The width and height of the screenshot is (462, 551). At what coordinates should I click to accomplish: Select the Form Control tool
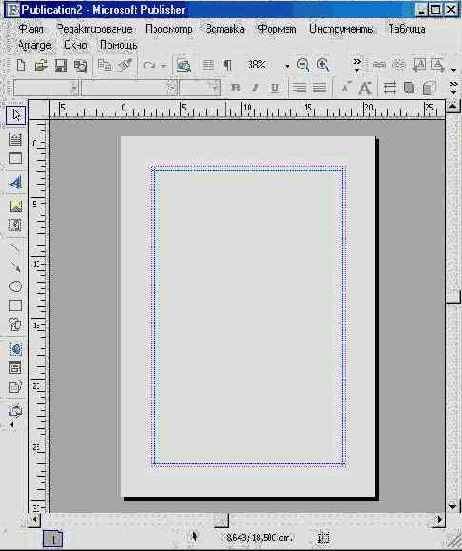click(15, 368)
